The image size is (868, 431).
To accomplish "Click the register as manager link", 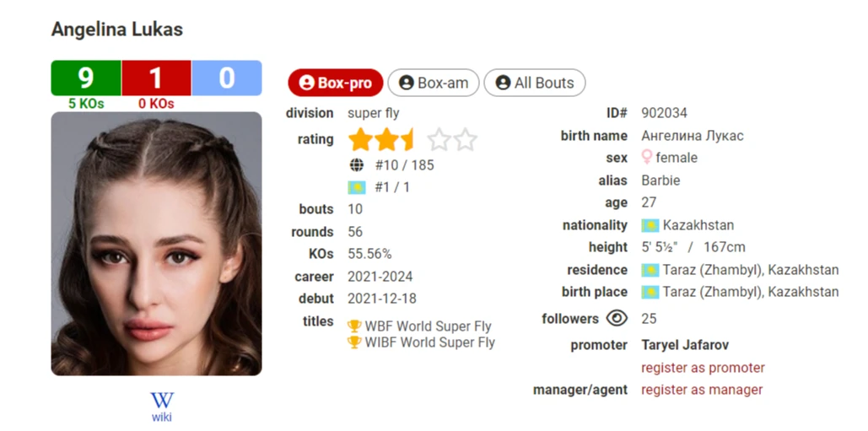I will point(702,390).
